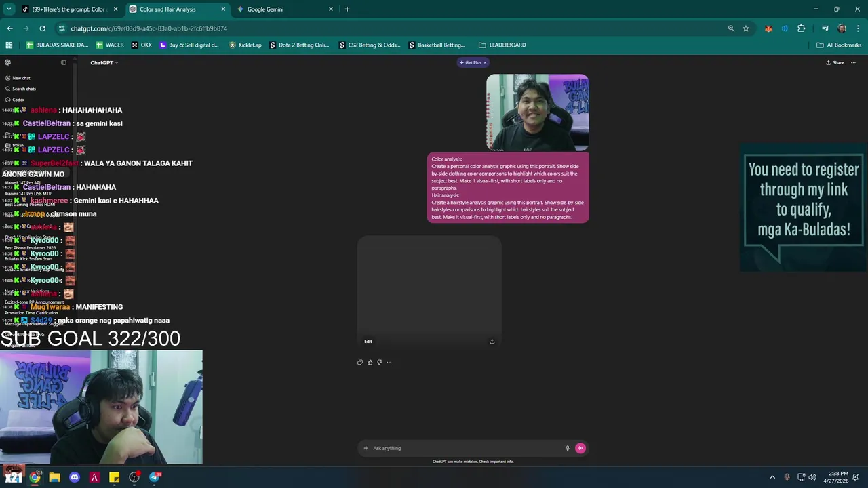Viewport: 868px width, 488px height.
Task: Open the OKX bookmark
Action: click(x=142, y=45)
